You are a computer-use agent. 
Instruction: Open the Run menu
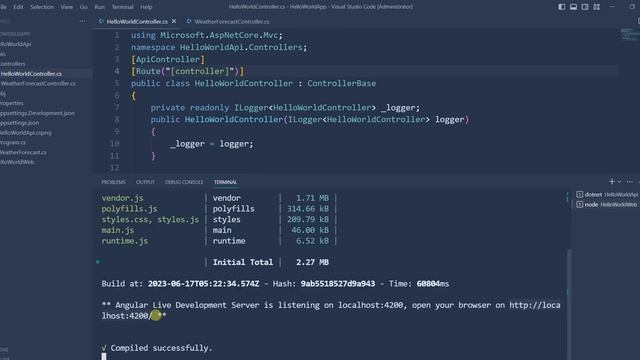[100, 7]
